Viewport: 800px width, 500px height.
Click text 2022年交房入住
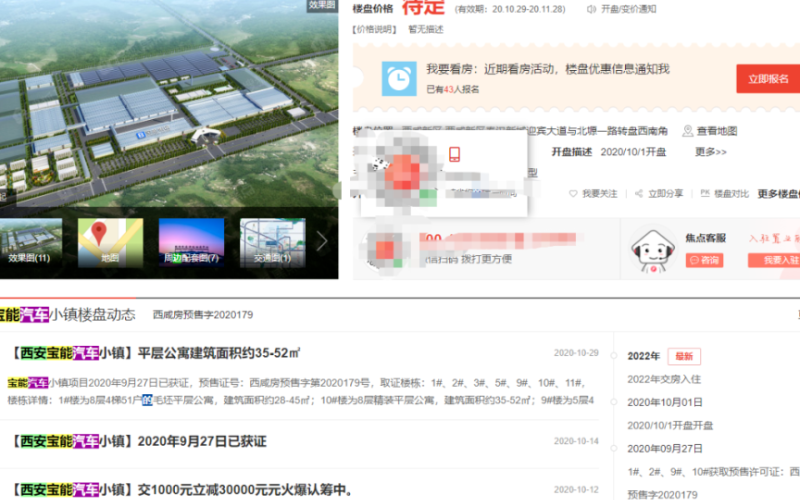(664, 380)
